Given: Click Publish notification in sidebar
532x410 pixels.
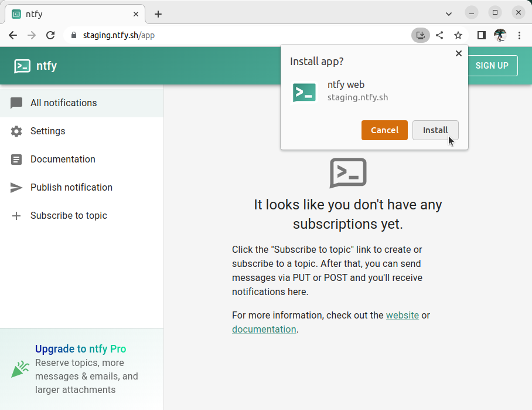Looking at the screenshot, I should click(x=71, y=187).
